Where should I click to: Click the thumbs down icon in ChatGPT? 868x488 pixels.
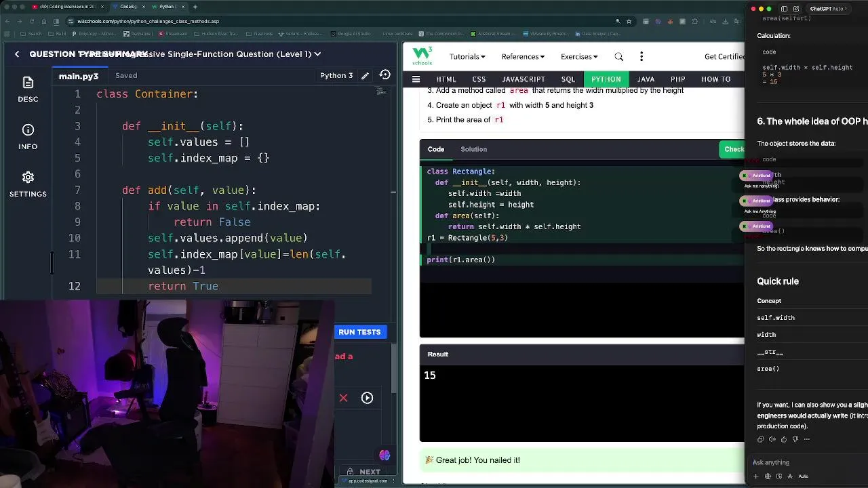795,439
